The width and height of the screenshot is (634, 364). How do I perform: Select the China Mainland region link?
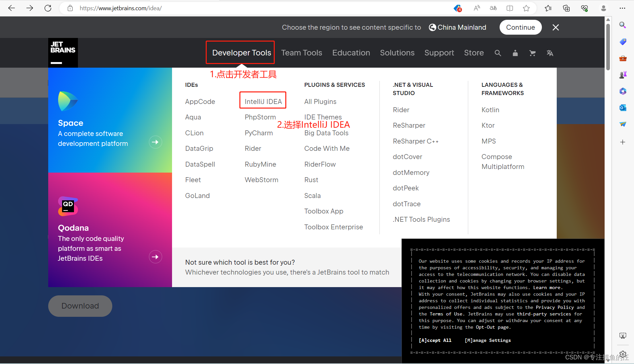tap(457, 27)
